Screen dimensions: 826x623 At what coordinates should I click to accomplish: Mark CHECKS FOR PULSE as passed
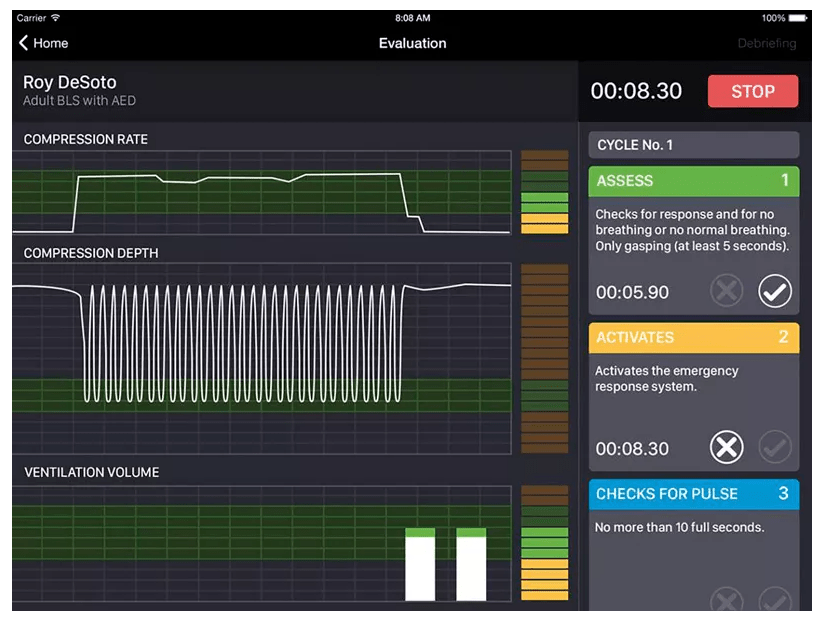[x=774, y=601]
